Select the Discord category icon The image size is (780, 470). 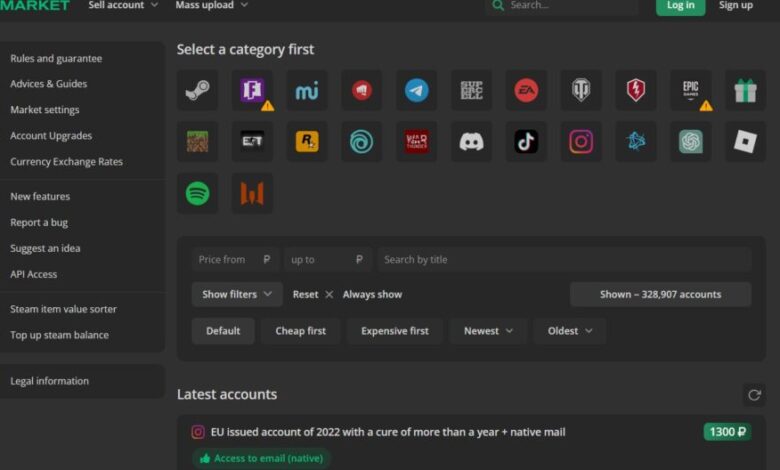coord(472,142)
